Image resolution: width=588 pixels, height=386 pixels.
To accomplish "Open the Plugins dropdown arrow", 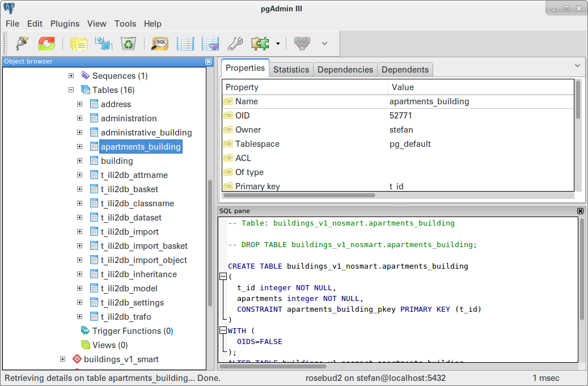I will point(278,44).
